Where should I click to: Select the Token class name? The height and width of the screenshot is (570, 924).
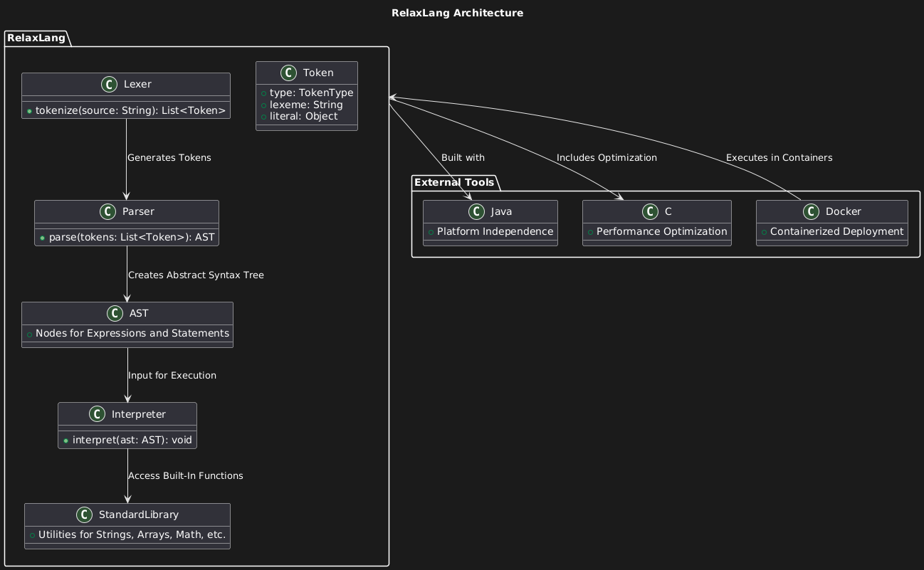pos(320,73)
